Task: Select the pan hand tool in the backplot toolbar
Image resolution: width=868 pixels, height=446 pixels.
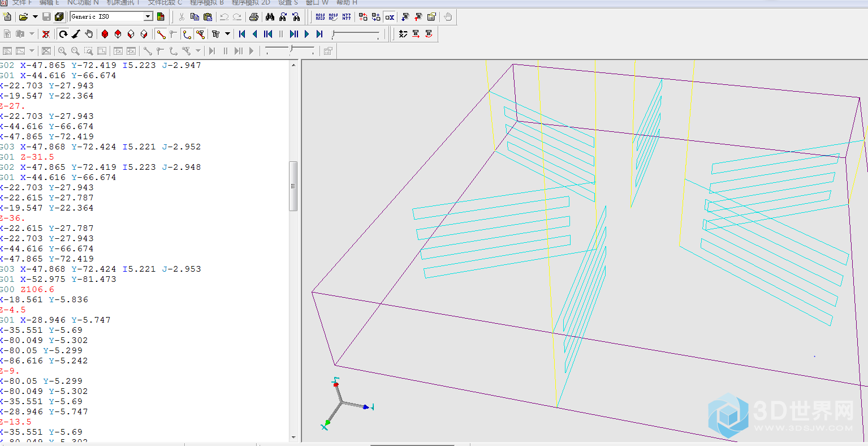Action: click(x=89, y=34)
